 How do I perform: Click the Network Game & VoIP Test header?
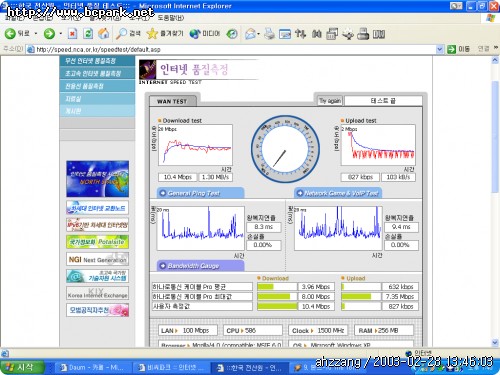tap(338, 193)
